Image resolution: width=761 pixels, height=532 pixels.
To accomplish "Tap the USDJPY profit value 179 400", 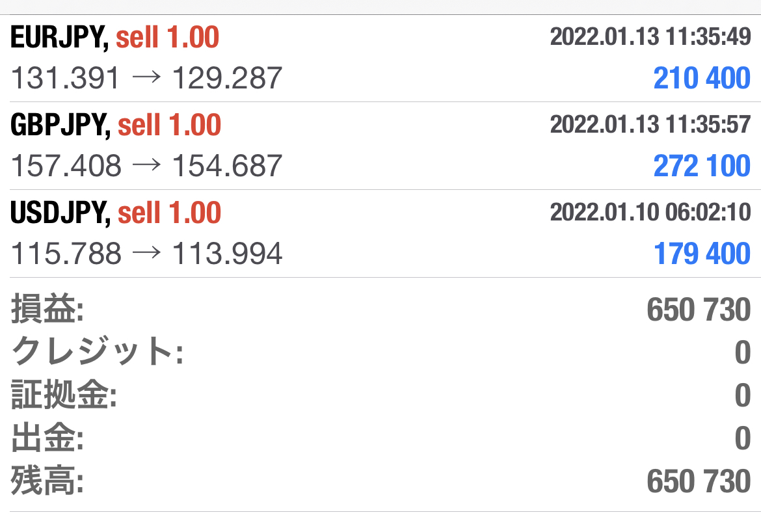I will pos(702,254).
